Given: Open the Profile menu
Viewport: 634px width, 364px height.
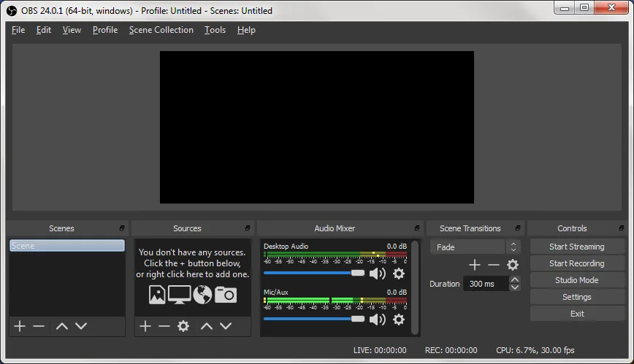Looking at the screenshot, I should (x=105, y=30).
